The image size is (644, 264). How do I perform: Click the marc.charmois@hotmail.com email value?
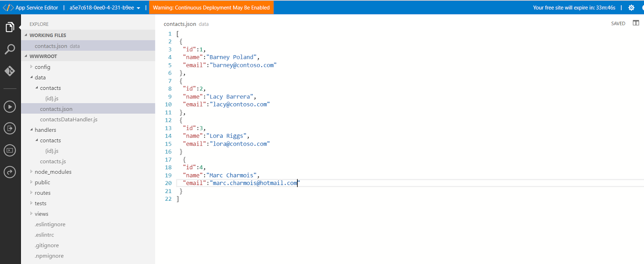pos(255,183)
